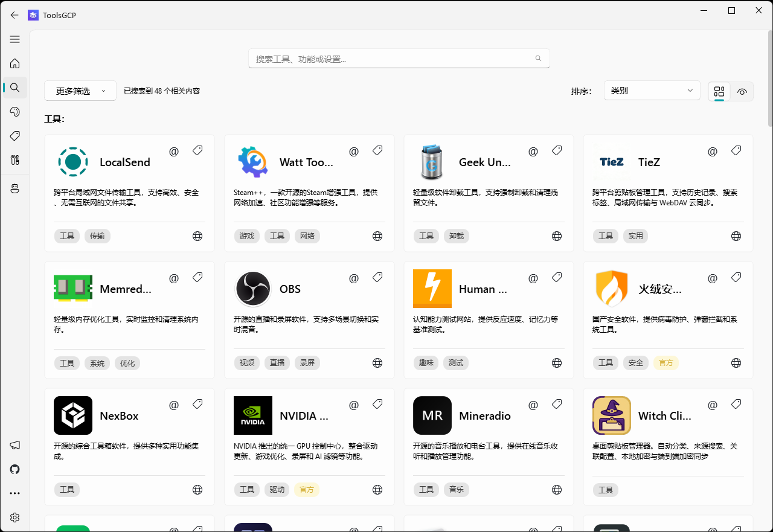Switch to the eye preview view
Screen dimensions: 773x532
pyautogui.click(x=742, y=91)
